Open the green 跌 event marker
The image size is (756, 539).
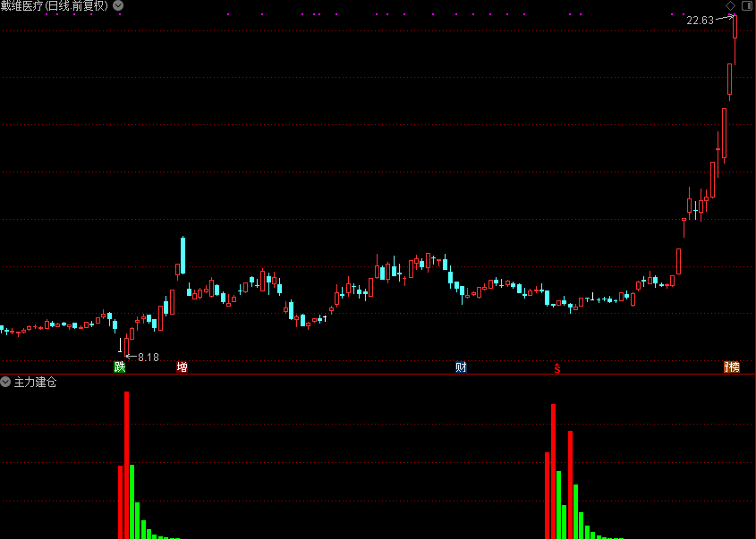120,367
